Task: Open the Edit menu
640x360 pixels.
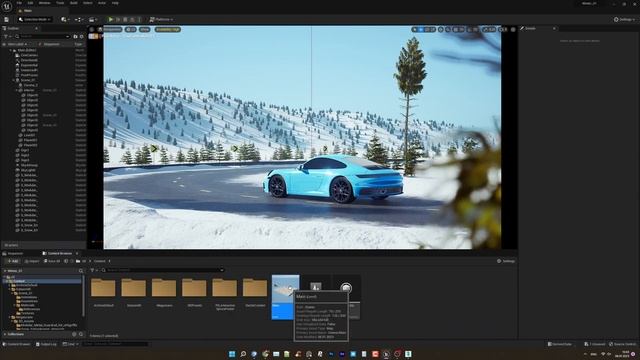Action: (x=31, y=3)
